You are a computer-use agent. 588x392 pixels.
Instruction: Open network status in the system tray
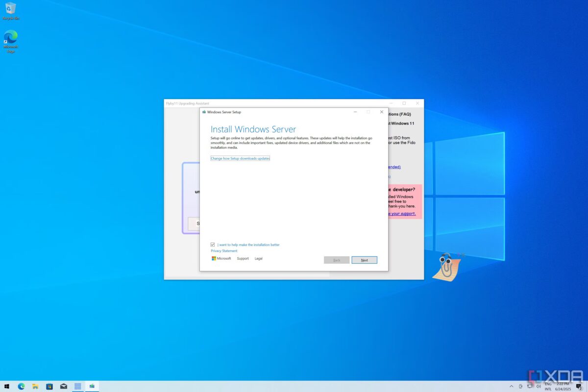(529, 386)
